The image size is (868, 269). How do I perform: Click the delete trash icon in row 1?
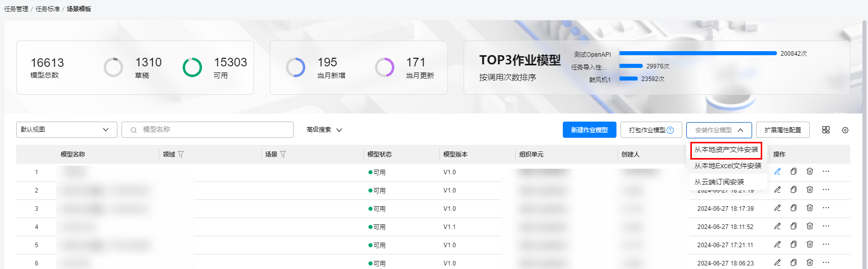point(810,171)
